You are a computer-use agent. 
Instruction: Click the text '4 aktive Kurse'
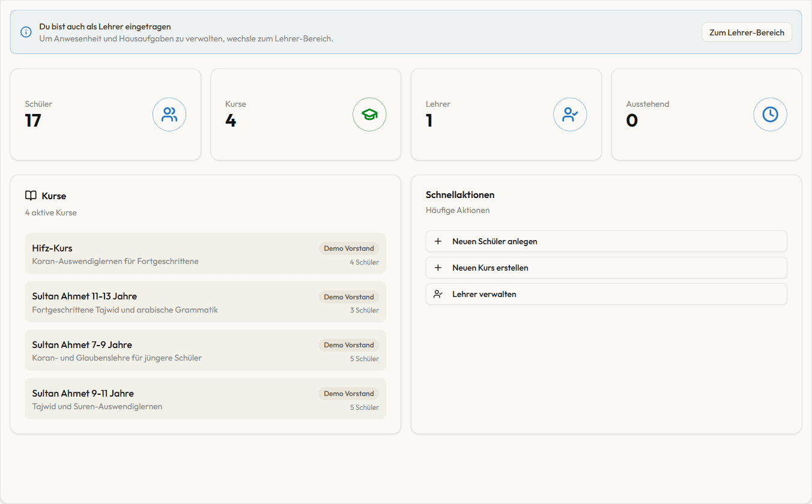51,212
